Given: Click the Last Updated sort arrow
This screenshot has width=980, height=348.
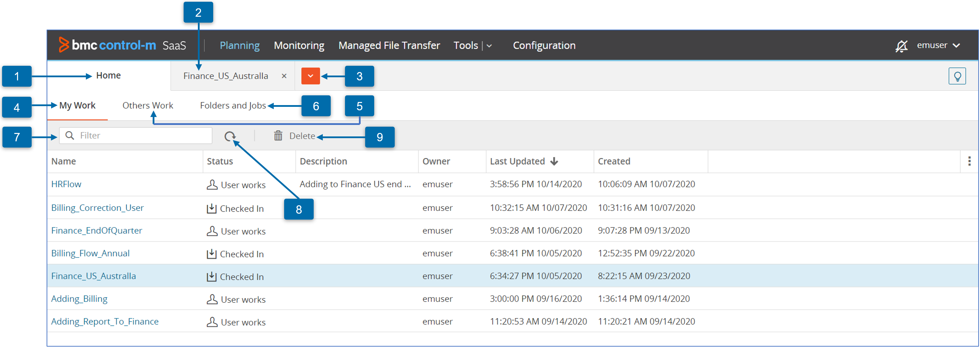Looking at the screenshot, I should [554, 161].
